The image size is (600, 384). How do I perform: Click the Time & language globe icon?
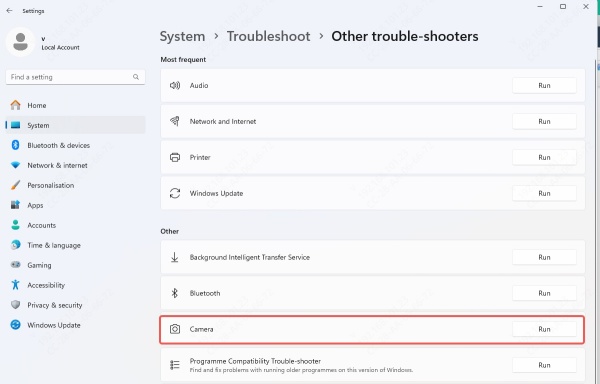(15, 245)
